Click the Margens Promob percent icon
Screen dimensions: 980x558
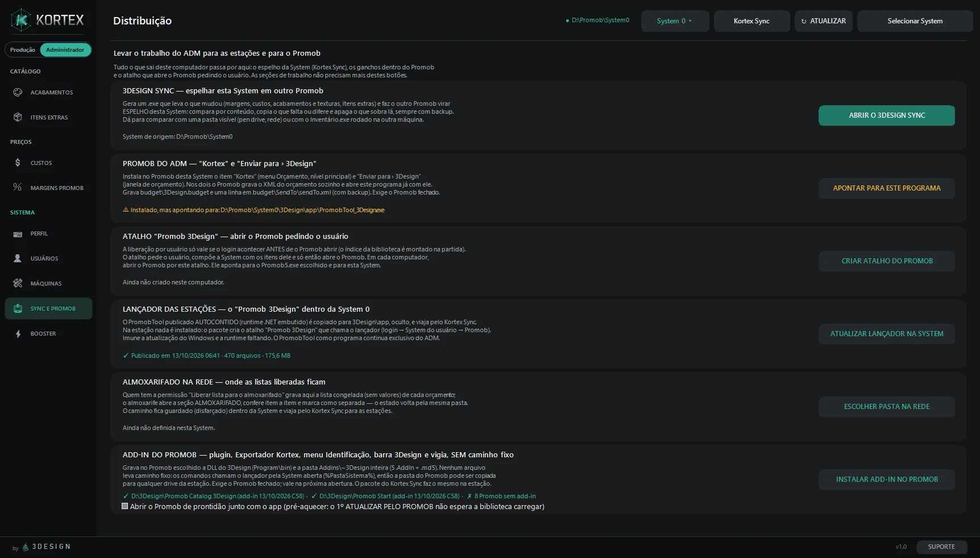pos(18,187)
